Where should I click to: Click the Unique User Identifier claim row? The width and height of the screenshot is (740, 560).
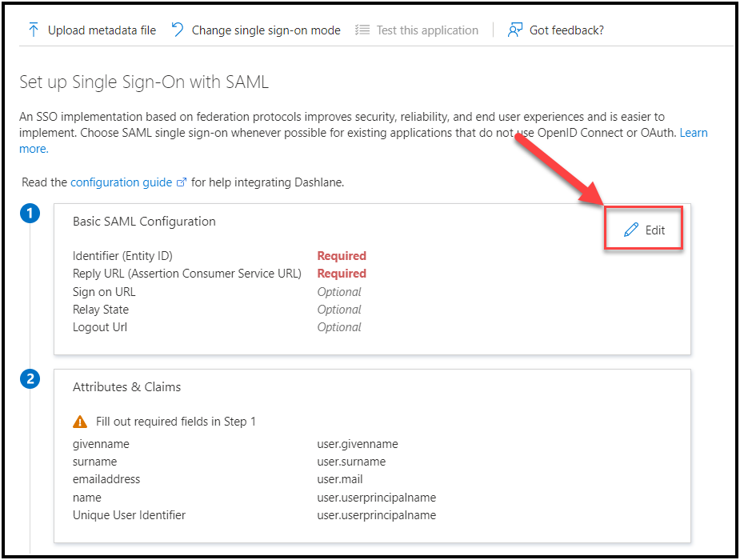[129, 515]
